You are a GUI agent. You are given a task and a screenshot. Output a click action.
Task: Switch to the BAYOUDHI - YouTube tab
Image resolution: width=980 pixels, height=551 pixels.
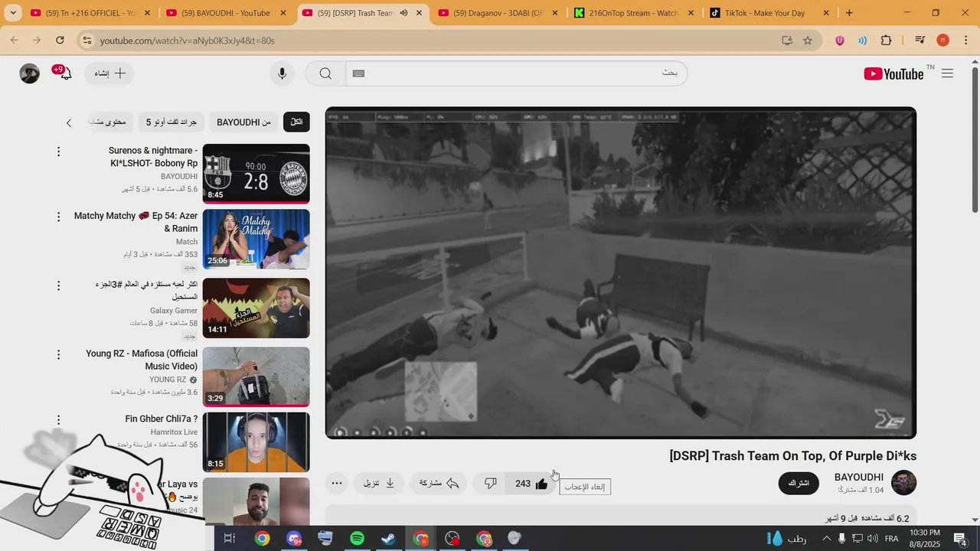pyautogui.click(x=226, y=13)
